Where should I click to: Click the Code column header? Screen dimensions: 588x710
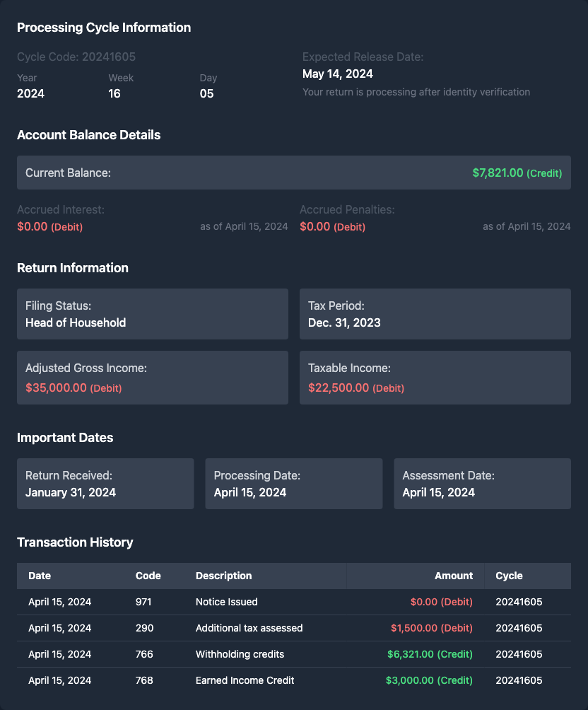[x=148, y=576]
